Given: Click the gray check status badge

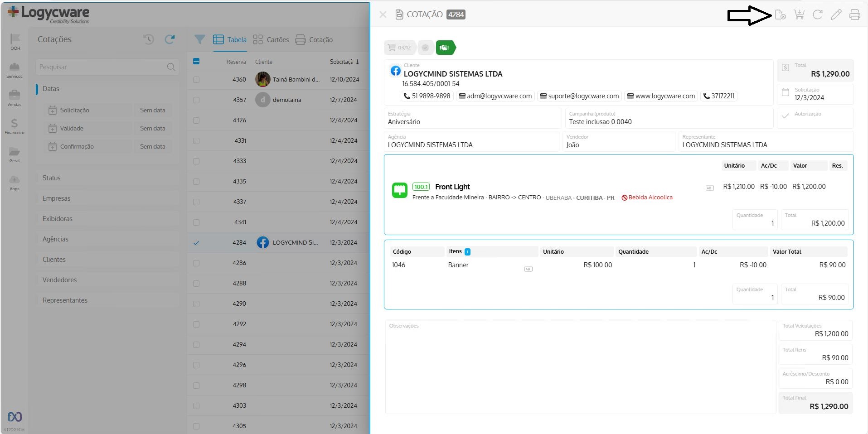Looking at the screenshot, I should tap(425, 48).
